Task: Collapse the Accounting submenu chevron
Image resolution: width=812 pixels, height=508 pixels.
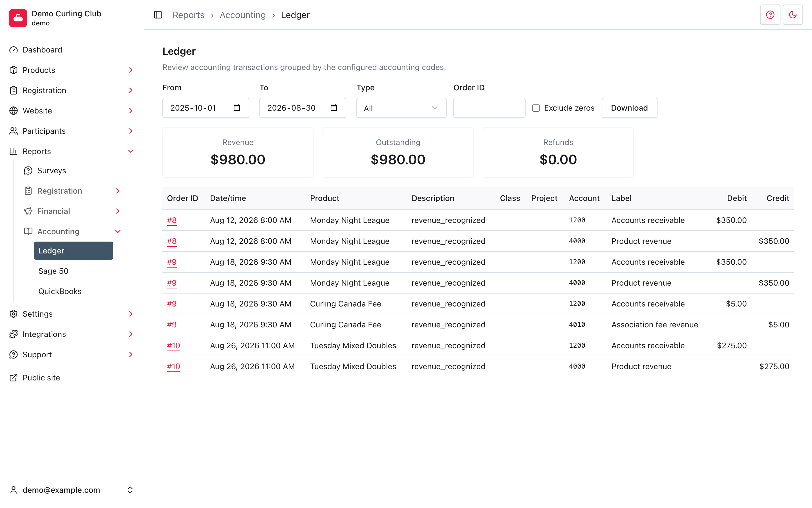Action: pyautogui.click(x=118, y=231)
